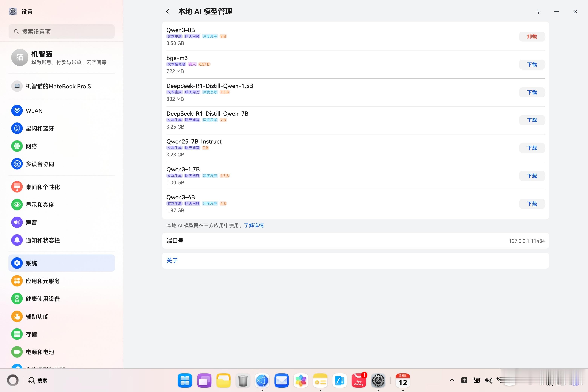Open App Gallery in the dock

359,381
